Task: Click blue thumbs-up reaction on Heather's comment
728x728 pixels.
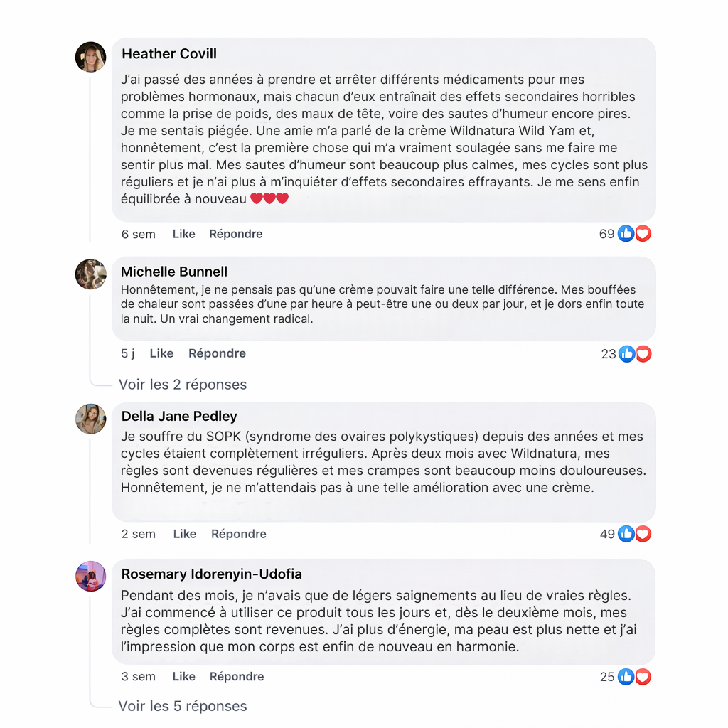Action: coord(626,233)
